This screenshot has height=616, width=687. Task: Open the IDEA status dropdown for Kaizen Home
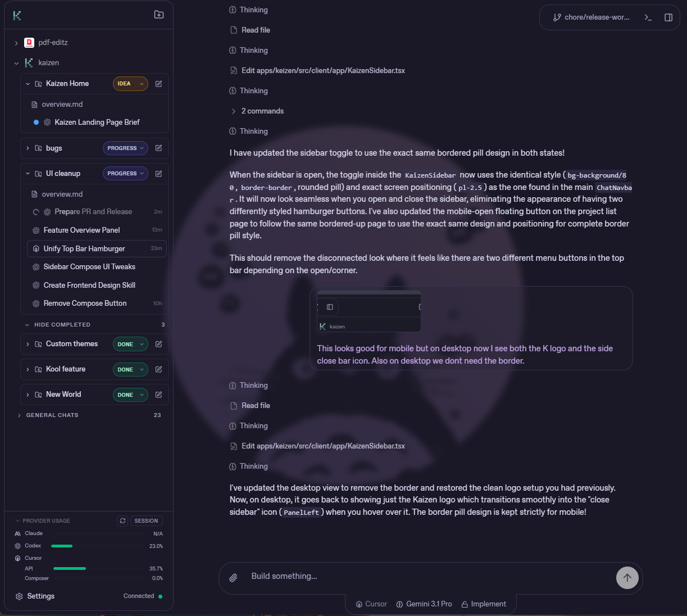pos(130,83)
